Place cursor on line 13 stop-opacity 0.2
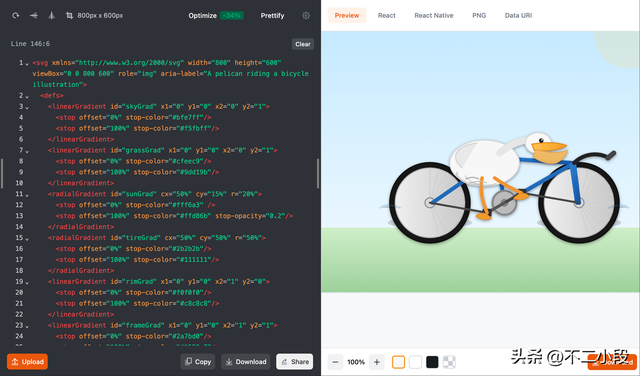This screenshot has width=640, height=376. coord(254,216)
